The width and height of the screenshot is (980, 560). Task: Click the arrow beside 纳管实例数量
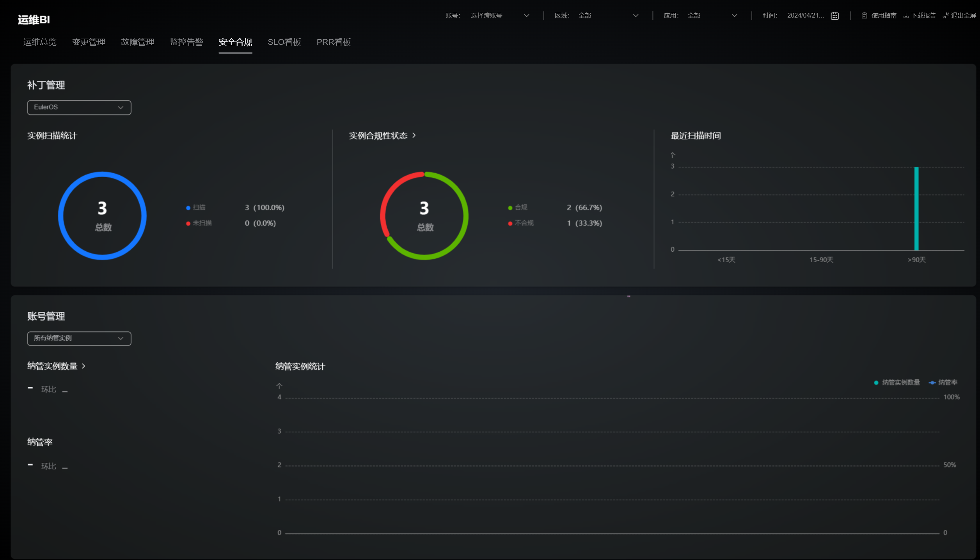pyautogui.click(x=83, y=366)
